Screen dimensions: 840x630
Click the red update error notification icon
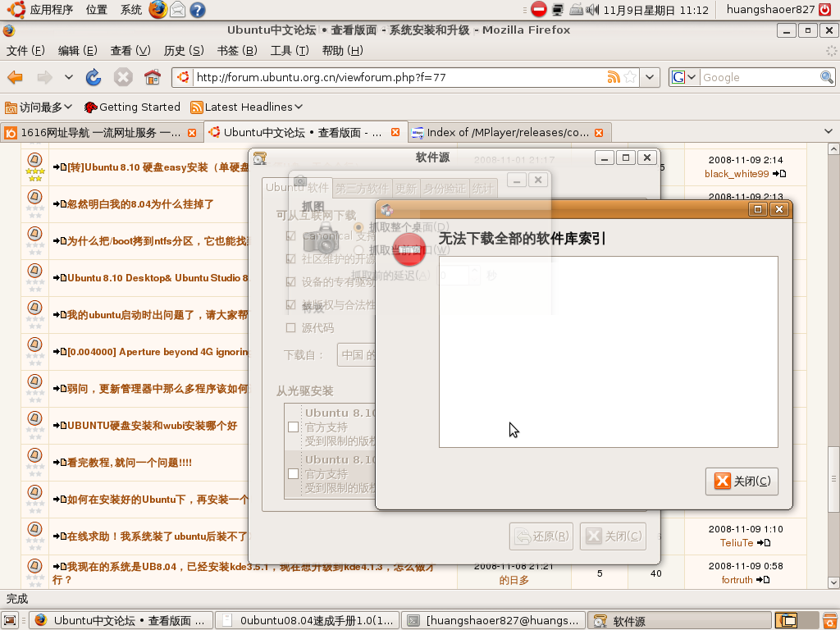[x=538, y=9]
